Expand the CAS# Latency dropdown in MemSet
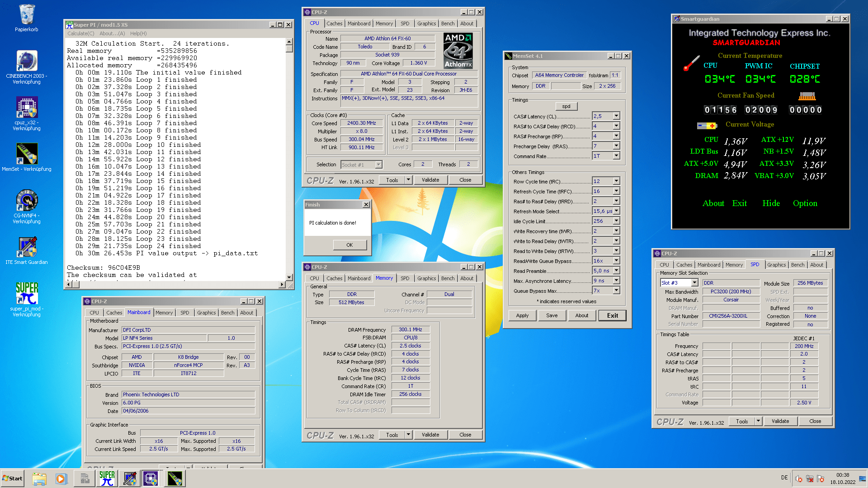The width and height of the screenshot is (868, 488). point(616,116)
